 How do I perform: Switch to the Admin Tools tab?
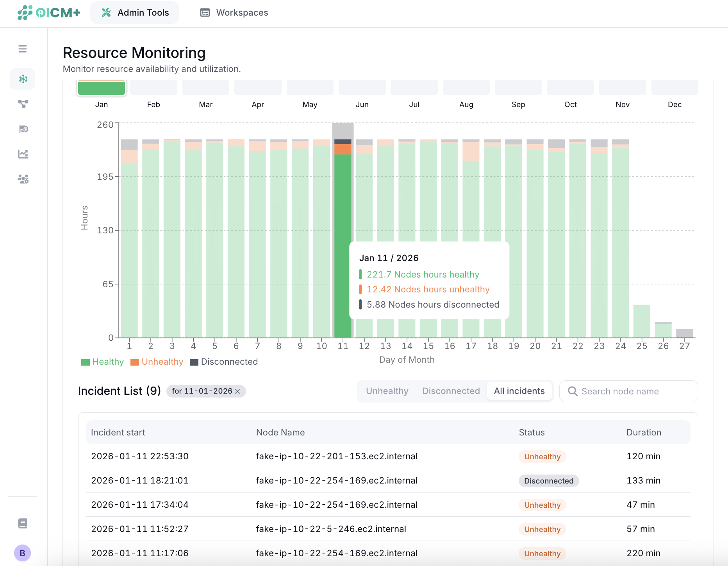(x=135, y=13)
